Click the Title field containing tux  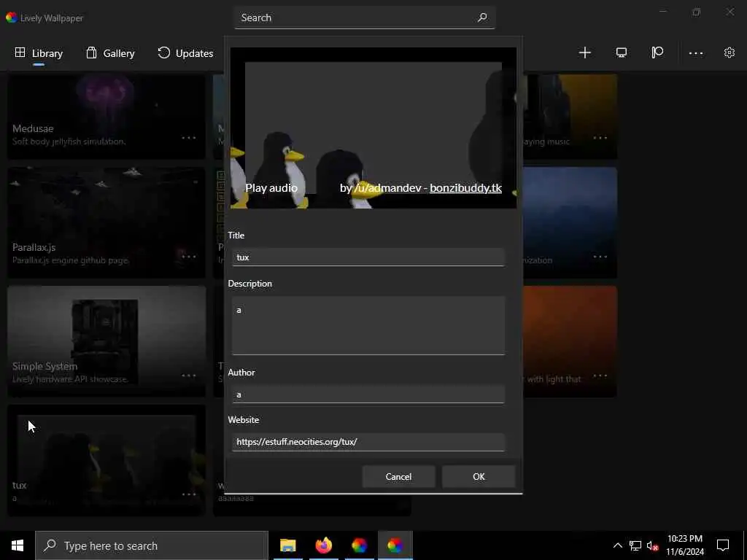(368, 257)
